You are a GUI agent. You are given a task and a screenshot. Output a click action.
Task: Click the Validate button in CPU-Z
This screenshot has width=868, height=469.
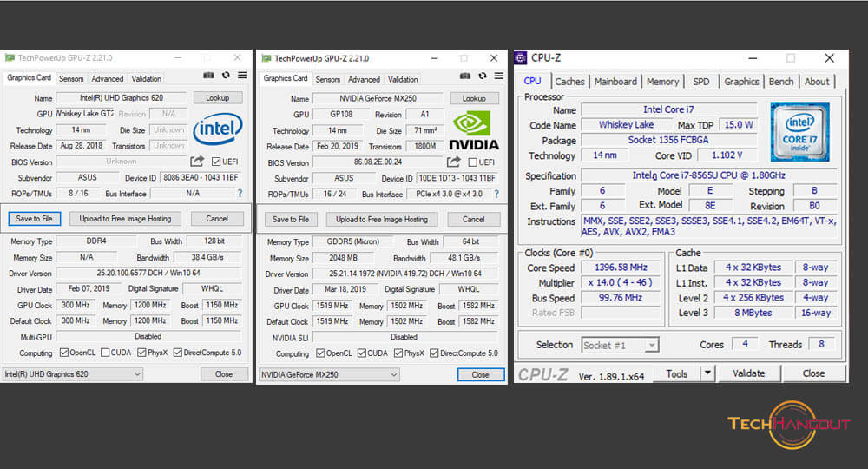[x=749, y=373]
